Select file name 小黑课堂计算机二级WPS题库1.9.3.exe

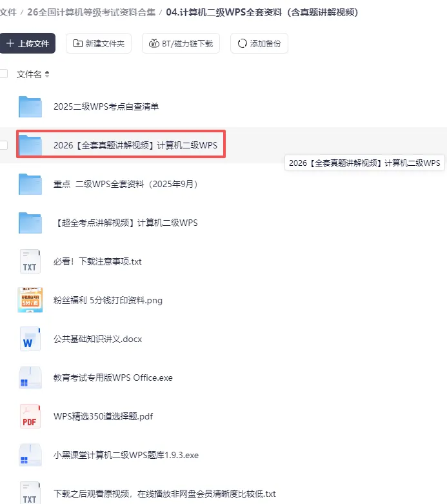click(126, 455)
